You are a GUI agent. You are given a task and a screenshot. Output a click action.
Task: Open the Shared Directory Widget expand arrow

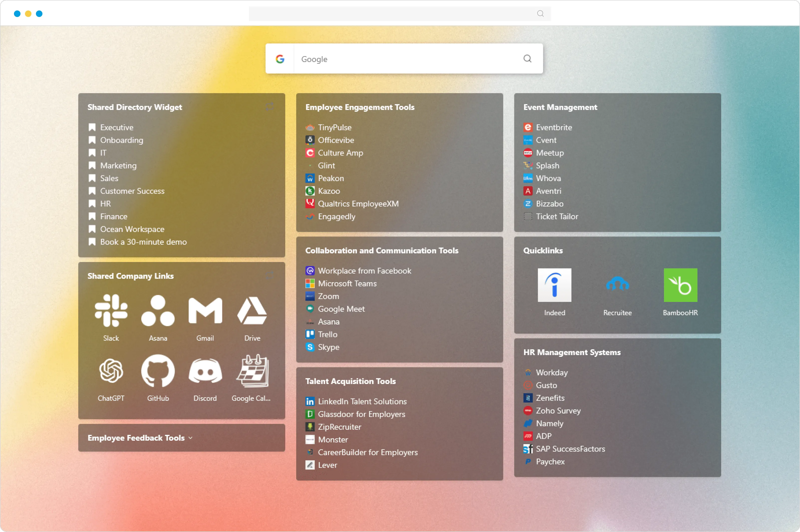[269, 107]
